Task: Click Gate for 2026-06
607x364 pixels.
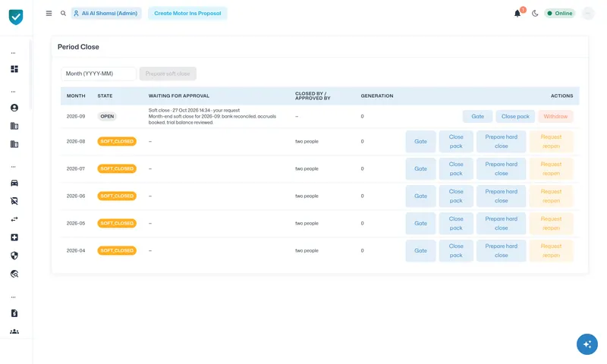Action: [x=421, y=196]
